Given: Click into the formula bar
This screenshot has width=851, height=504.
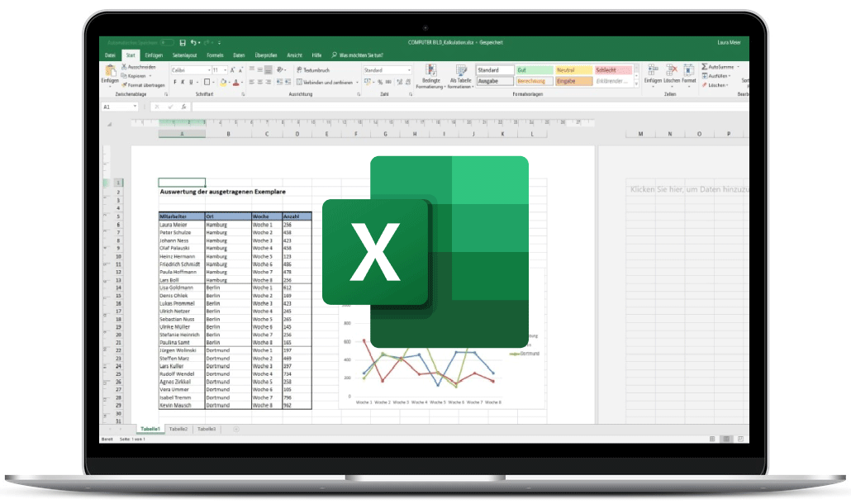Looking at the screenshot, I should coord(470,107).
